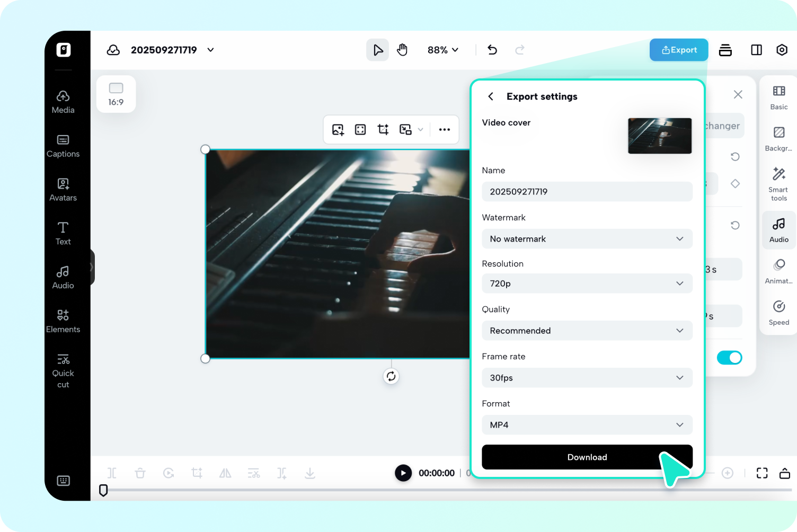Click the cloud save status icon

[x=113, y=50]
